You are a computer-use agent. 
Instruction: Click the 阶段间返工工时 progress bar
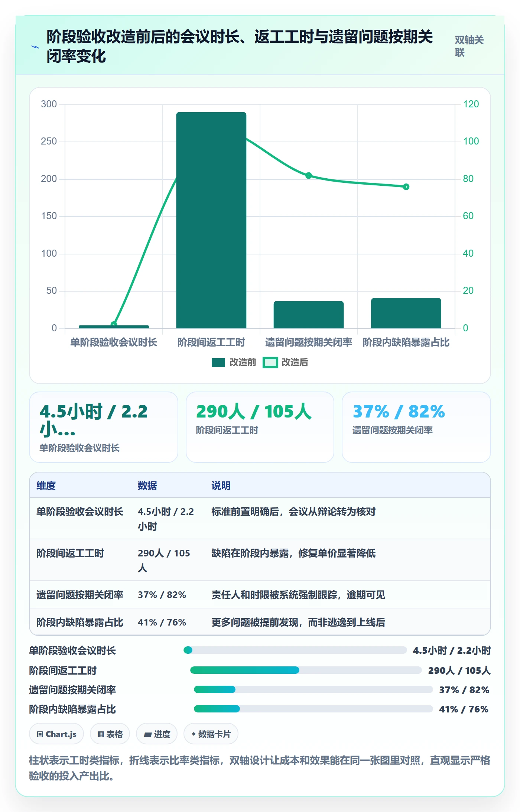306,670
